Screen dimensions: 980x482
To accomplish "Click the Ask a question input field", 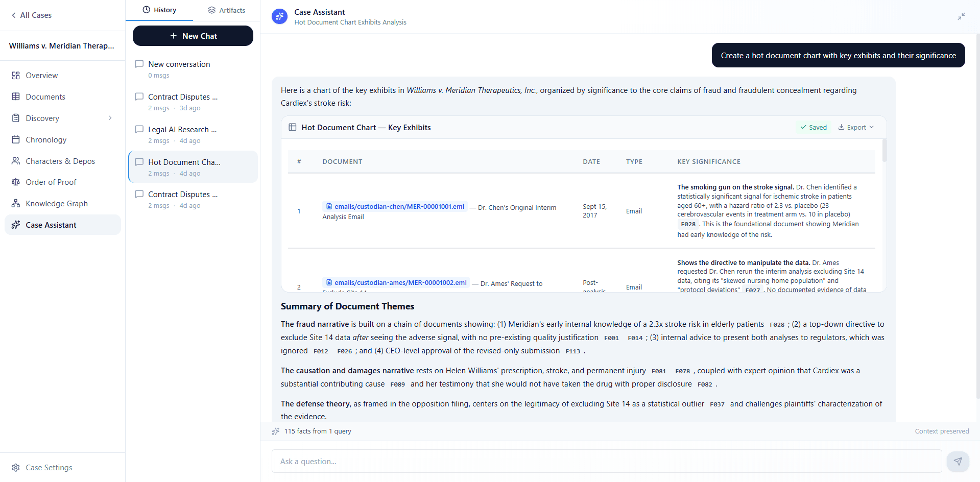I will tap(606, 461).
